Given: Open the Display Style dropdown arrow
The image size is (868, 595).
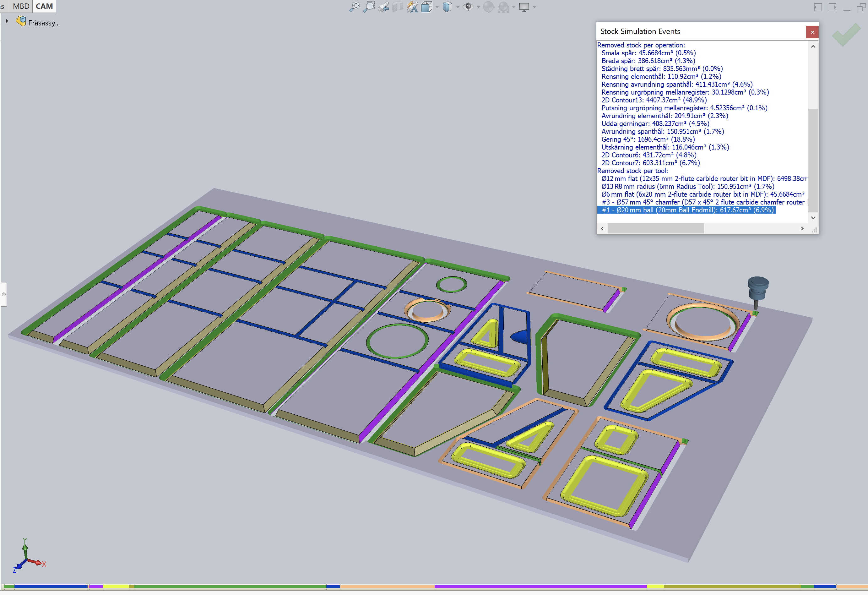Looking at the screenshot, I should (458, 7).
